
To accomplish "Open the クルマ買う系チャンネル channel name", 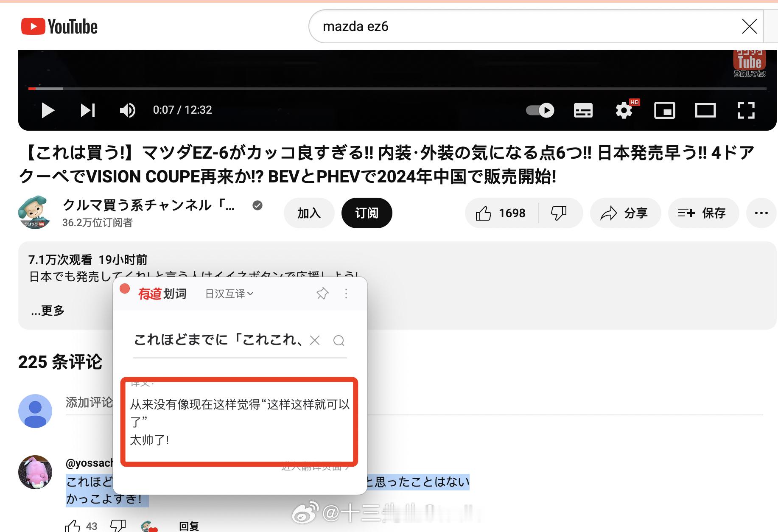I will [148, 205].
